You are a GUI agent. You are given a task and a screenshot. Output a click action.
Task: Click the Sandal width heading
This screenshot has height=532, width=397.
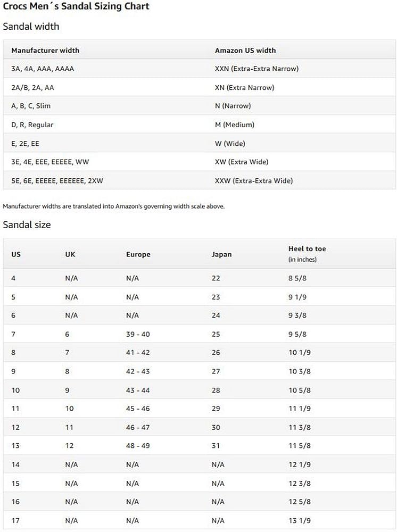pos(31,26)
